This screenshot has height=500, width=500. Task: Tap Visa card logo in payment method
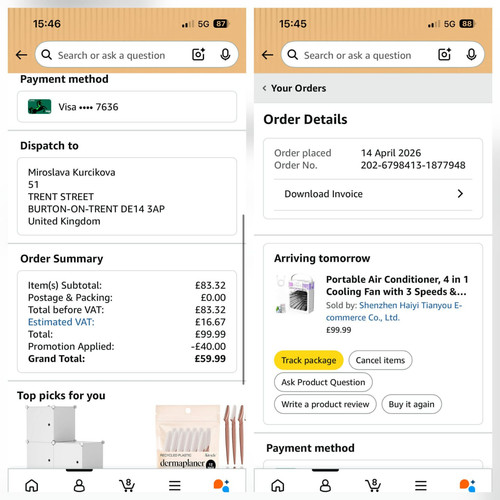[40, 107]
